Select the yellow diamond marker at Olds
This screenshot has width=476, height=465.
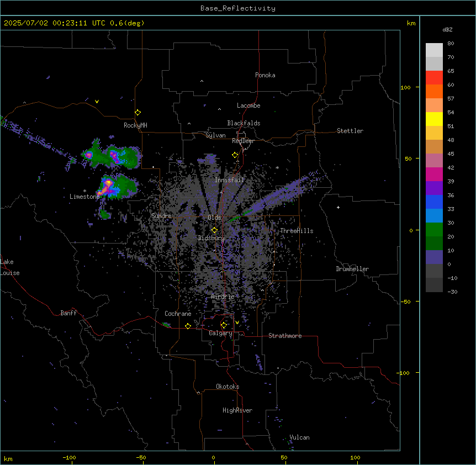214,230
